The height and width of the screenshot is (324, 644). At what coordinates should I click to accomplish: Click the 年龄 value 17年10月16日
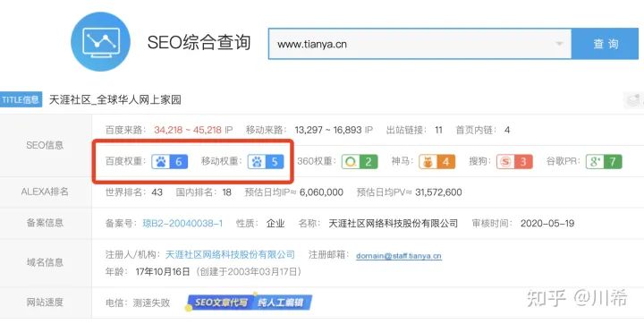coord(163,271)
